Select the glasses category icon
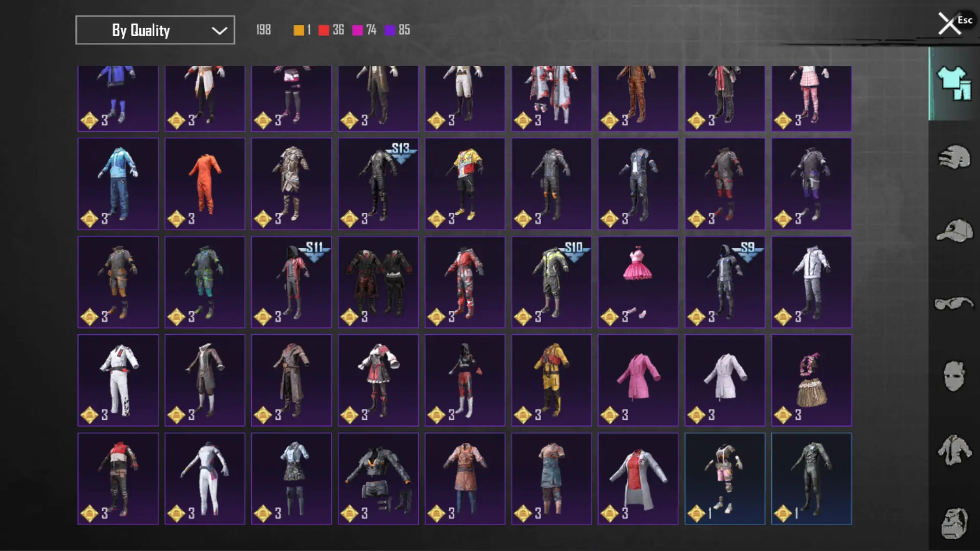The width and height of the screenshot is (980, 551). point(953,304)
